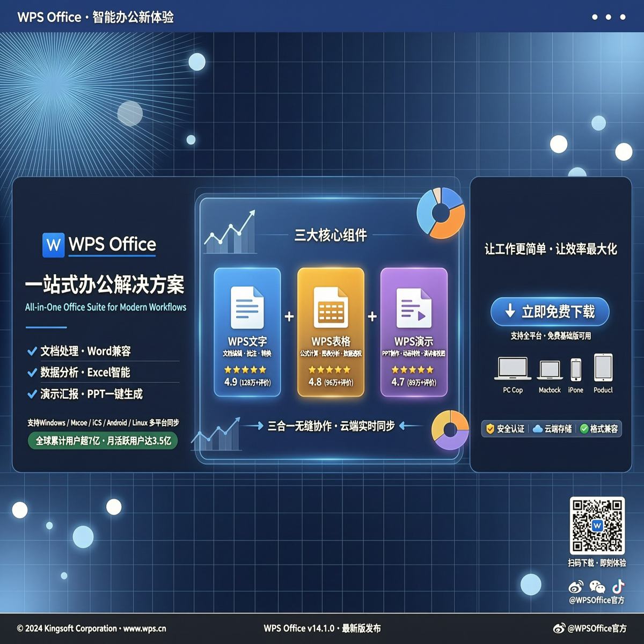Click the 演示汇报 · PPT一键生成 checkmark
644x644 pixels.
[32, 394]
